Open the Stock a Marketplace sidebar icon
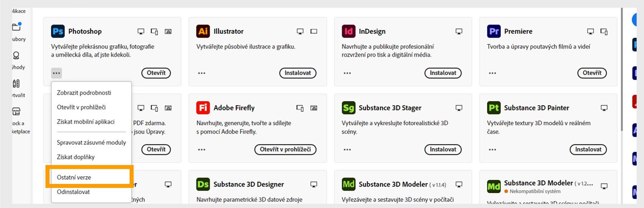The height and width of the screenshot is (208, 644). coord(16,111)
